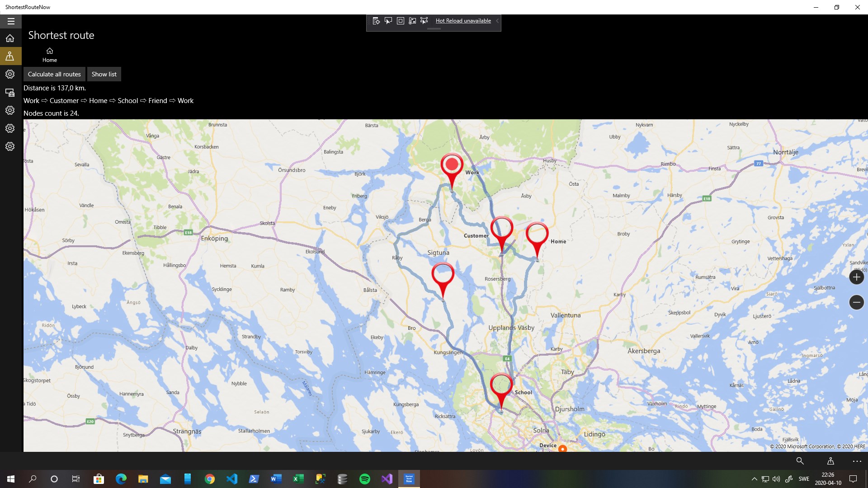
Task: Click the Work map pin
Action: [452, 166]
